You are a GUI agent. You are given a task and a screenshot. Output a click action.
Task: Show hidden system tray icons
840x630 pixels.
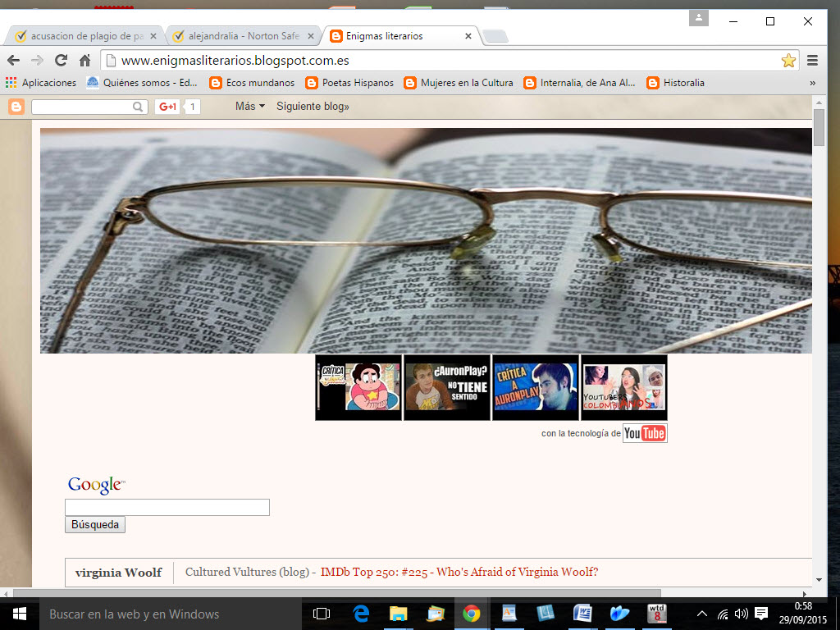pos(702,614)
